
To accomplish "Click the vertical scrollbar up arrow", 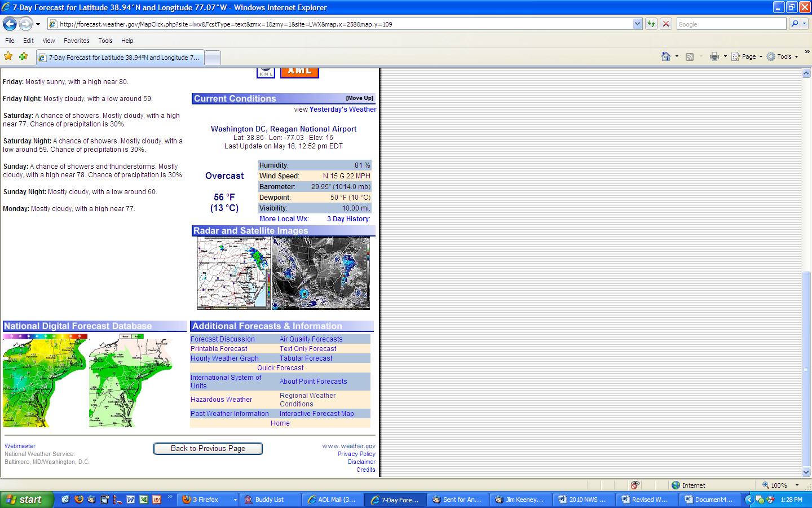I will (806, 73).
